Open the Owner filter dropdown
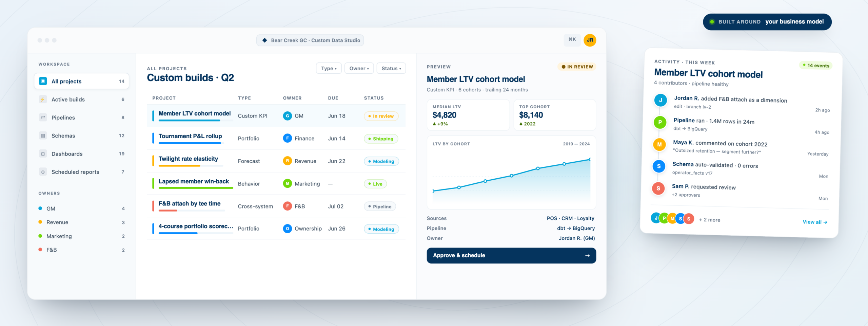 point(359,68)
